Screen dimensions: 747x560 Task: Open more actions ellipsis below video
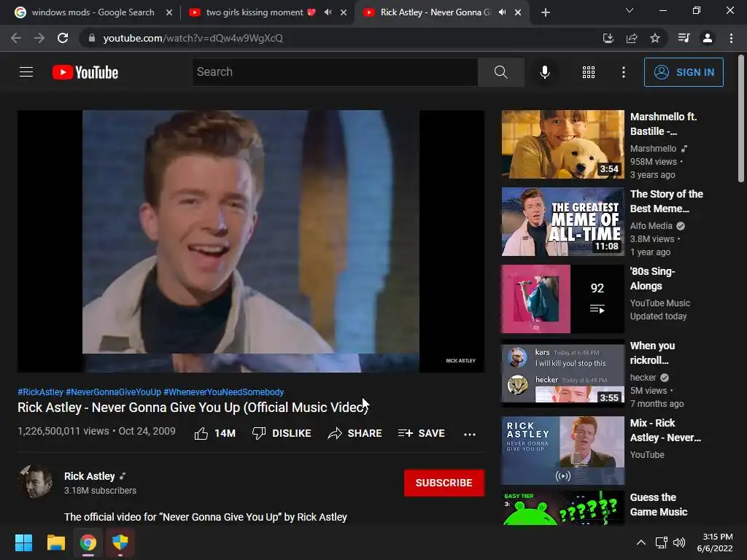470,434
